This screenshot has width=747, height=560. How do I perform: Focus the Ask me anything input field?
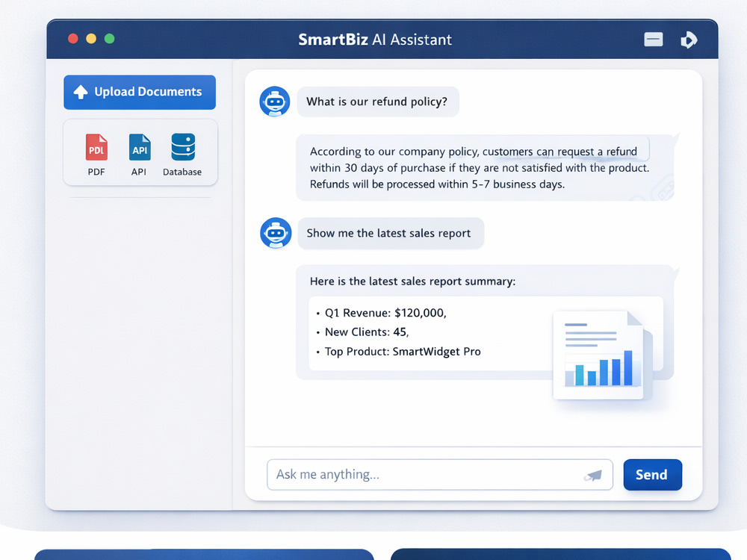pos(440,475)
